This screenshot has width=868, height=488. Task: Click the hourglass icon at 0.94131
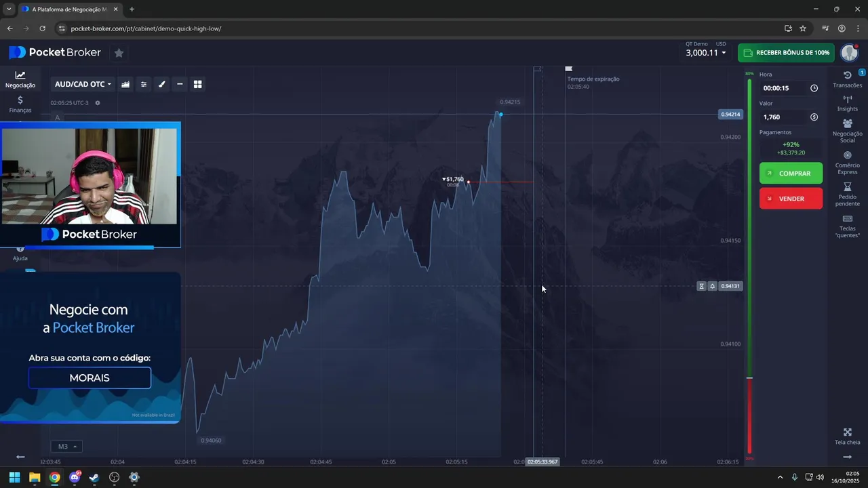click(702, 286)
